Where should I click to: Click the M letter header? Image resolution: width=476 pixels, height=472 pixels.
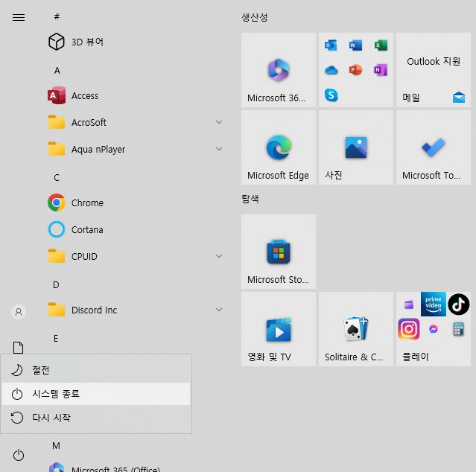56,446
